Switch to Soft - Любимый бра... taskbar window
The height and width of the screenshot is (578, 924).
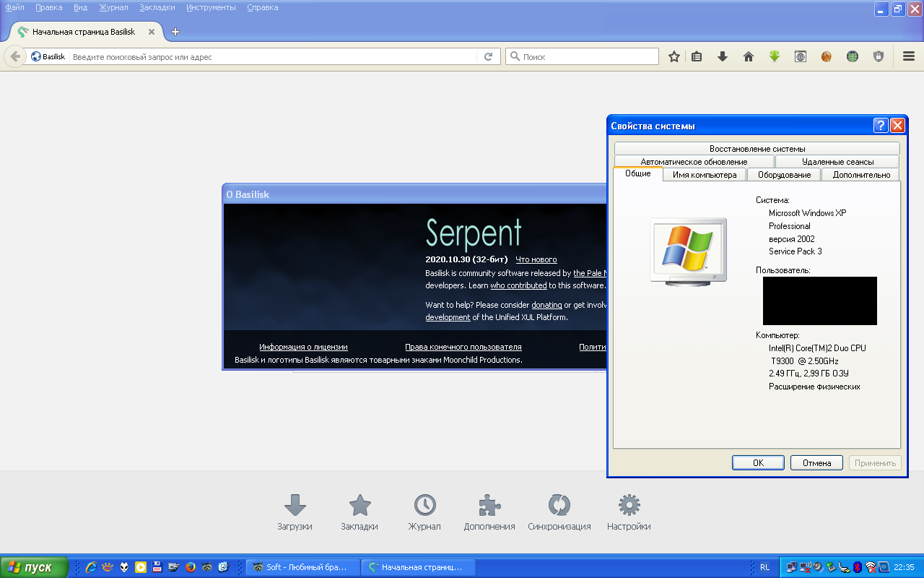click(x=303, y=567)
